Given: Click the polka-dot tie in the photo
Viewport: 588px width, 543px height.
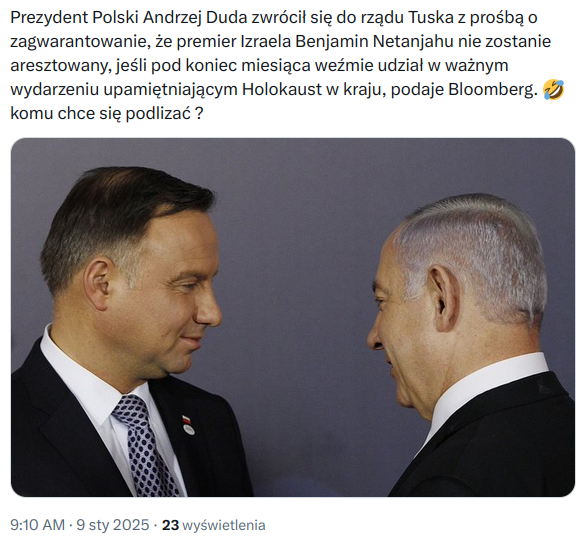Looking at the screenshot, I should point(145,446).
